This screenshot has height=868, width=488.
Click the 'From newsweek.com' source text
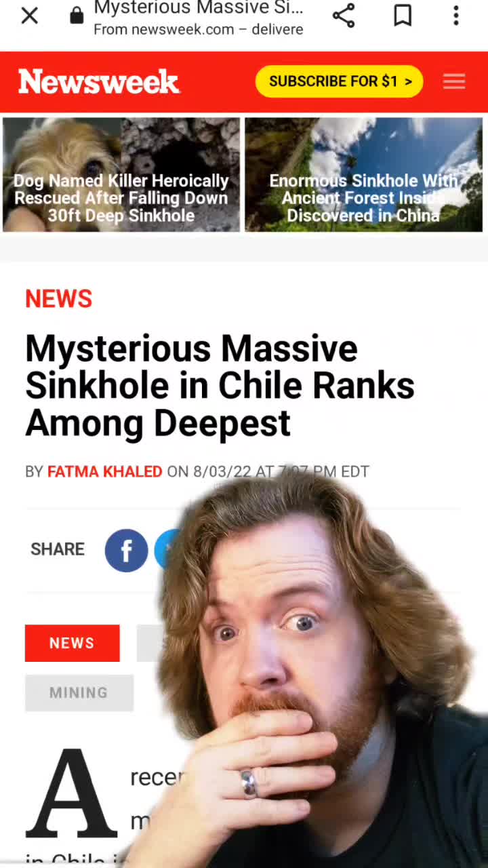point(199,29)
